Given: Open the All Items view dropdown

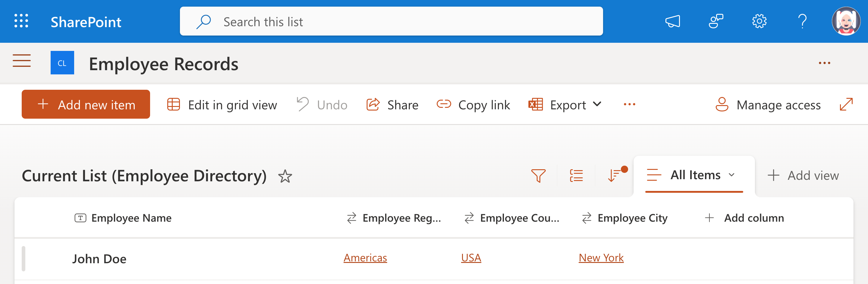Looking at the screenshot, I should 694,175.
